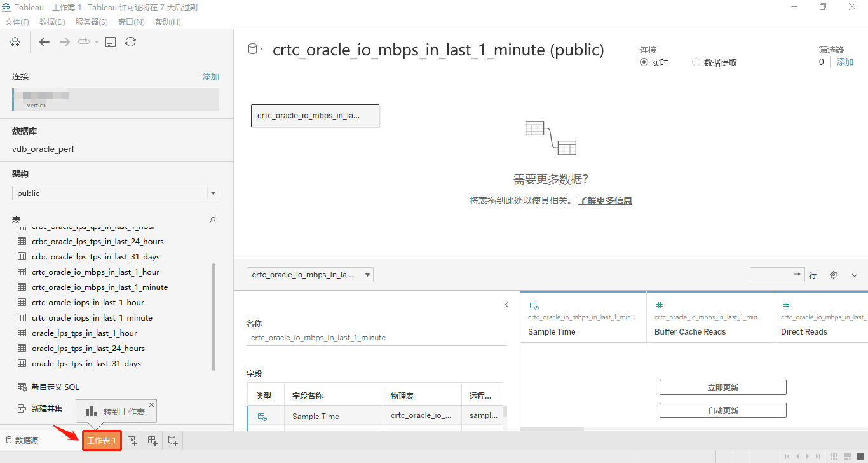
Task: Click 添加 under 筛选器
Action: click(x=845, y=62)
